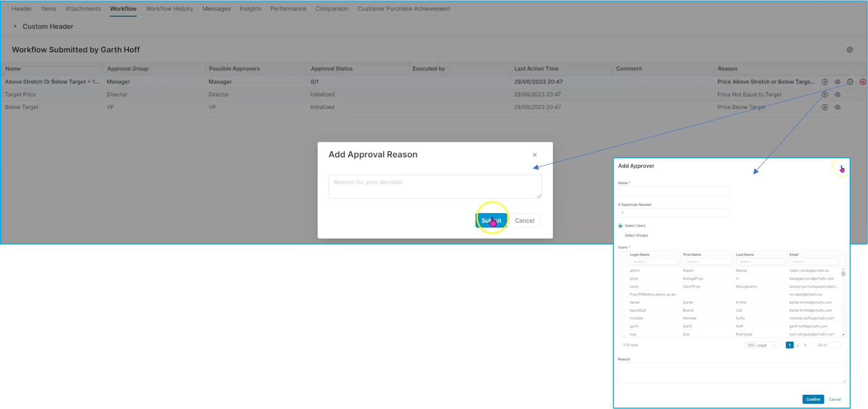
Task: Focus the Last Name search filter
Action: tap(760, 262)
